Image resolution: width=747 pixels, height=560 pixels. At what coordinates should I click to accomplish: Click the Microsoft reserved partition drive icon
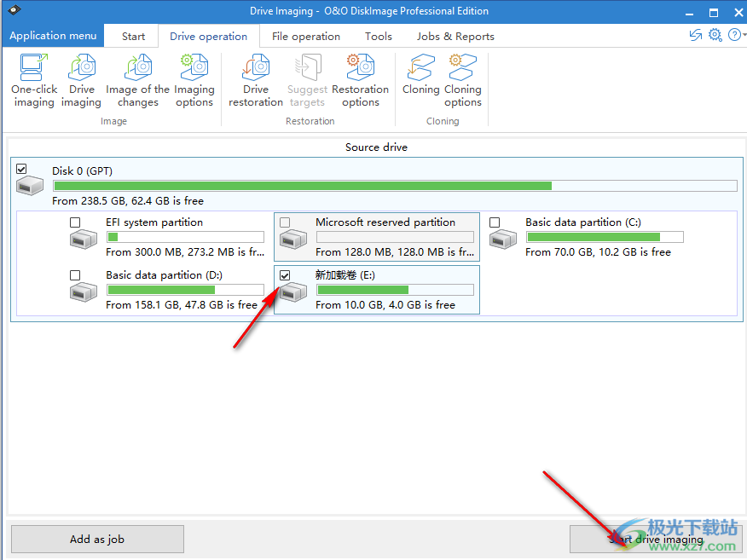tap(293, 239)
